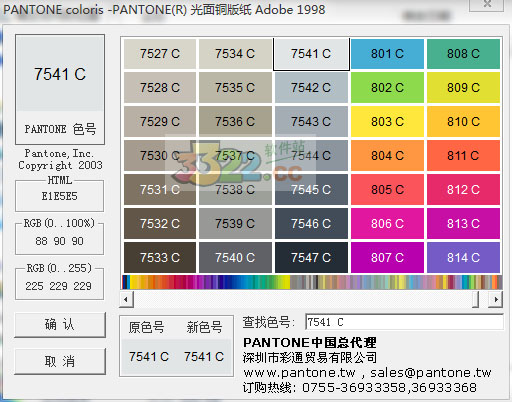Click the scrollbar left arrow
Screen dimensions: 512x402
[126, 299]
